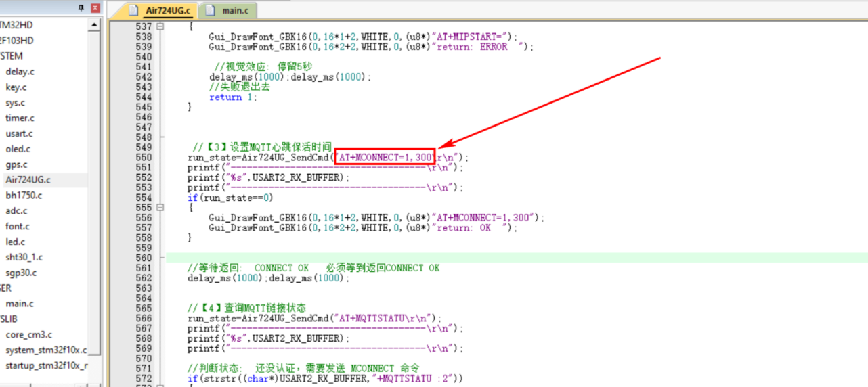Open core_cm3.c in the project tree

[28, 334]
